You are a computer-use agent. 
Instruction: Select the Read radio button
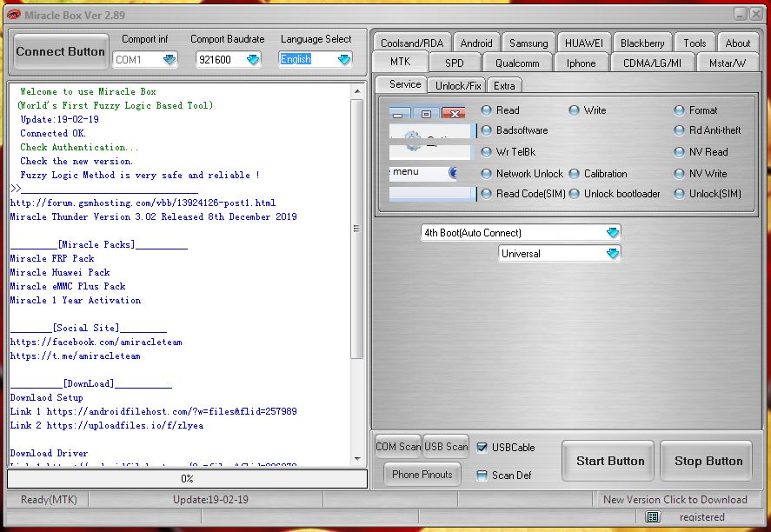(x=487, y=110)
